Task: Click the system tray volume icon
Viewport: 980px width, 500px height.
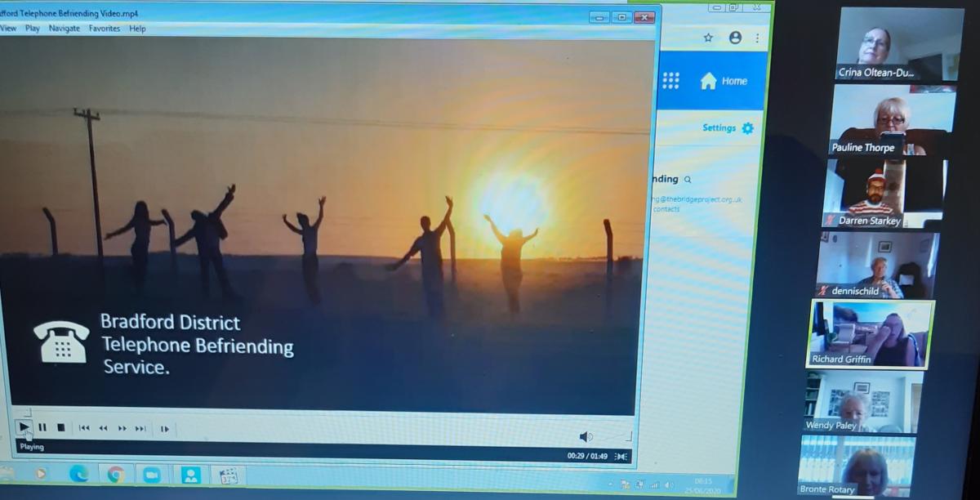Action: tap(668, 485)
